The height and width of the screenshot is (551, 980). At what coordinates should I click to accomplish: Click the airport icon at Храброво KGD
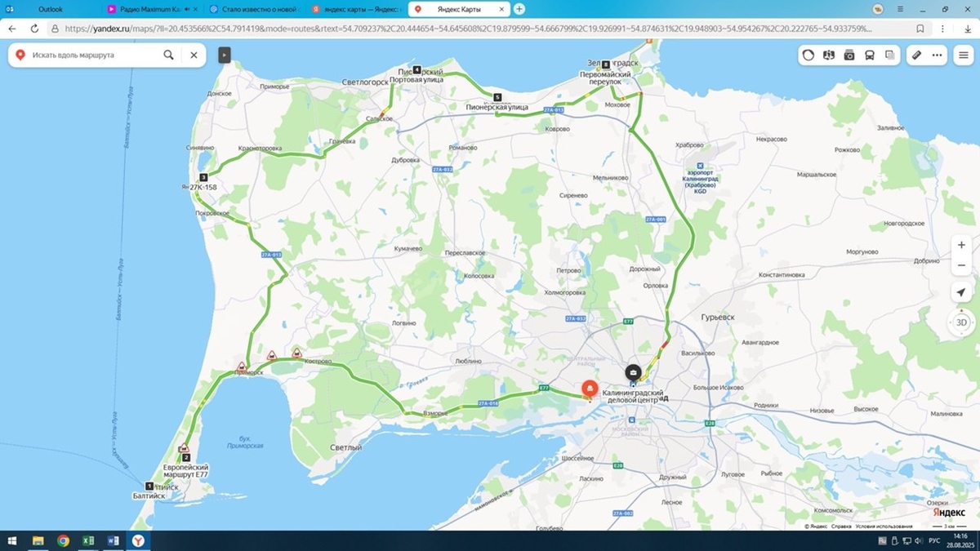699,165
